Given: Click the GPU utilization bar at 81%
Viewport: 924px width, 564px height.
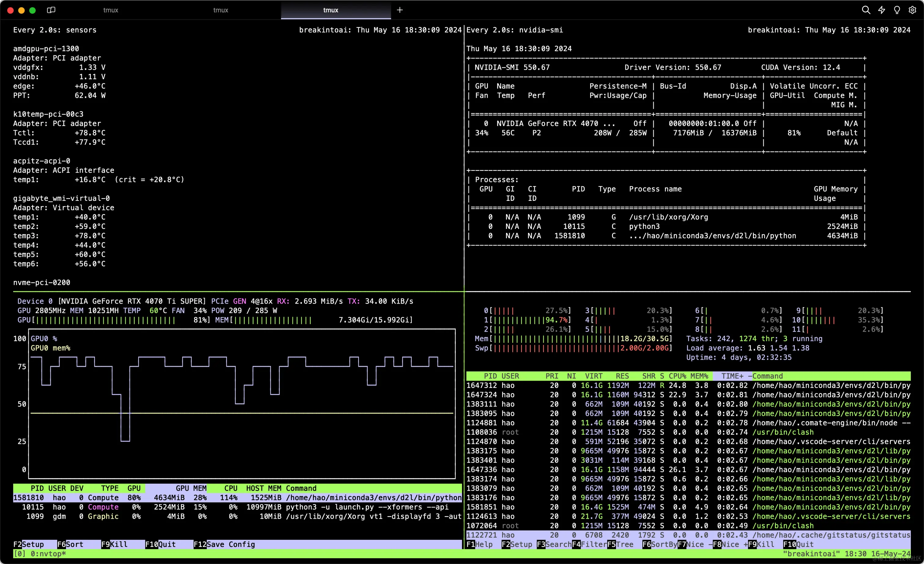Looking at the screenshot, I should click(112, 320).
